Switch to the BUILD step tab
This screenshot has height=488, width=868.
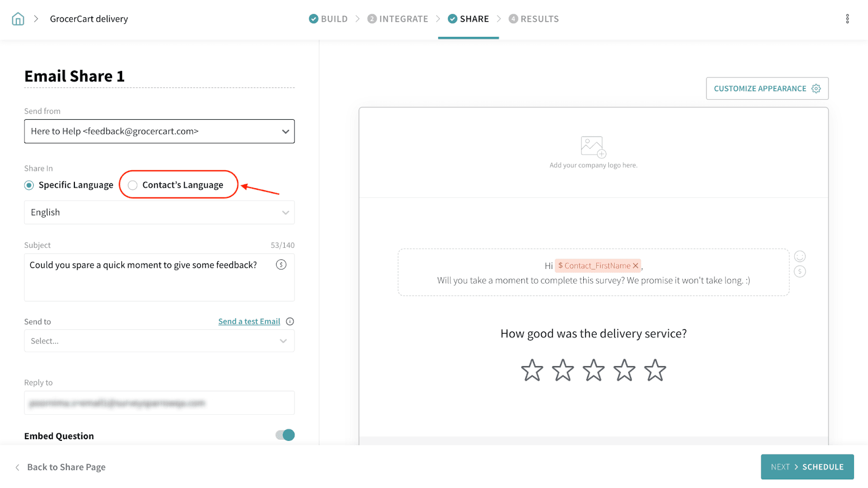(x=328, y=19)
